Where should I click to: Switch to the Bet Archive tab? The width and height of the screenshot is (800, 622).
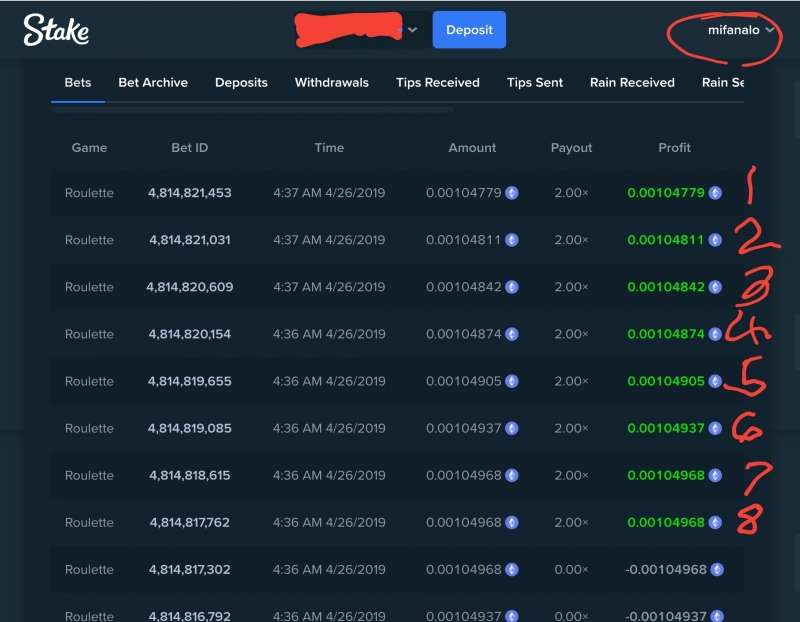[x=153, y=83]
